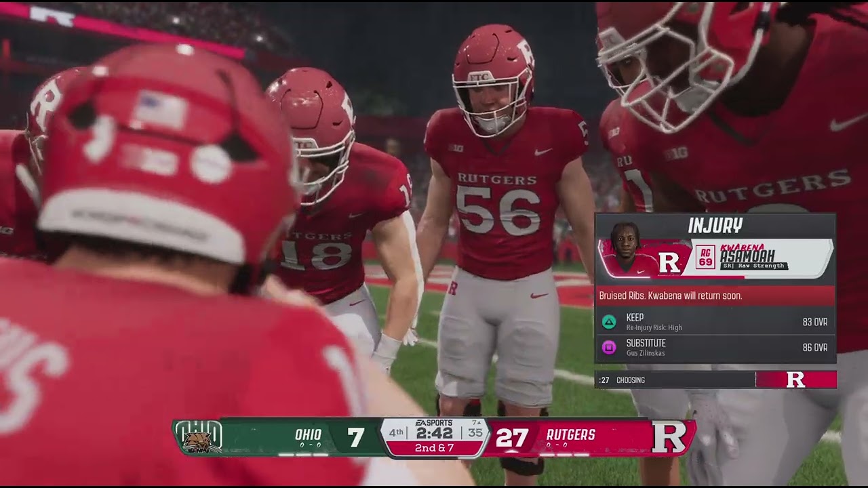Image resolution: width=868 pixels, height=488 pixels.
Task: Click the Ohio Bobcats logo on scoreboard
Action: tap(198, 437)
